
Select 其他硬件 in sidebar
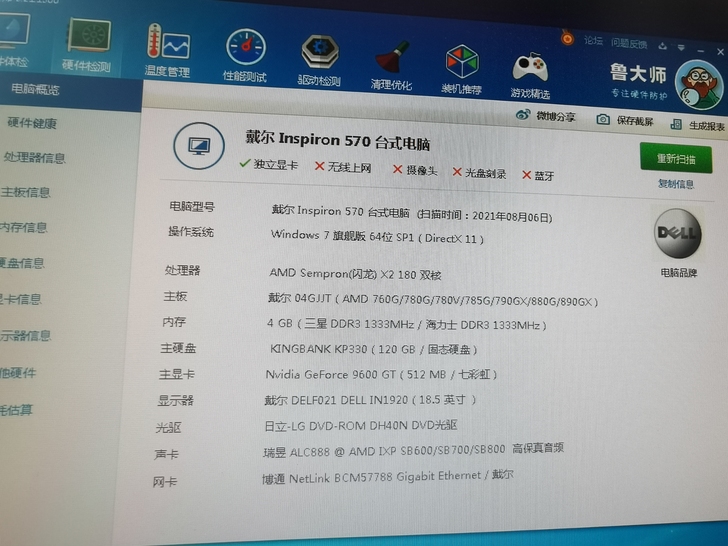point(18,372)
